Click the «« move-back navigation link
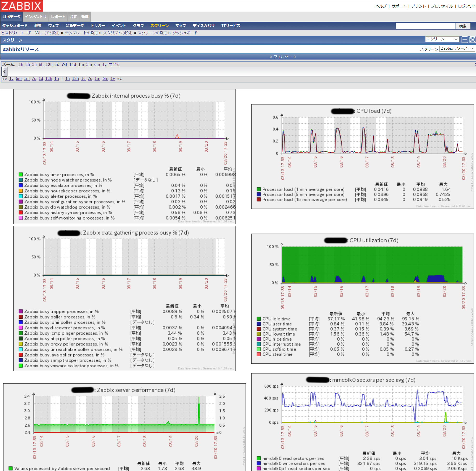Viewport: 476px width, 471px height. point(4,79)
